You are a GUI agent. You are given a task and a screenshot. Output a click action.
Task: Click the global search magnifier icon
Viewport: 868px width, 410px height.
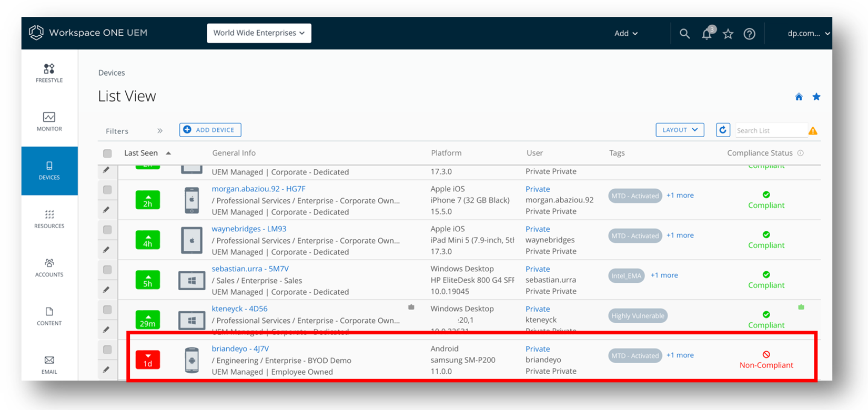tap(684, 34)
